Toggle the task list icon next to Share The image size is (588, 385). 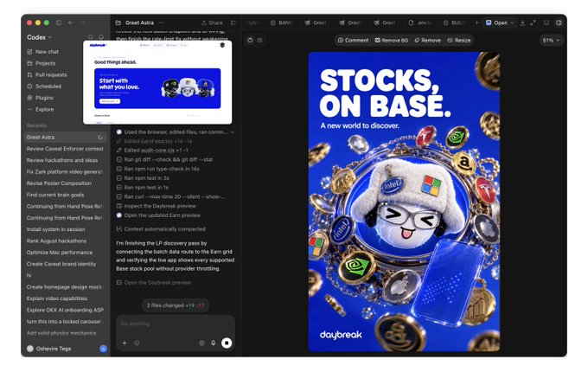pyautogui.click(x=233, y=22)
